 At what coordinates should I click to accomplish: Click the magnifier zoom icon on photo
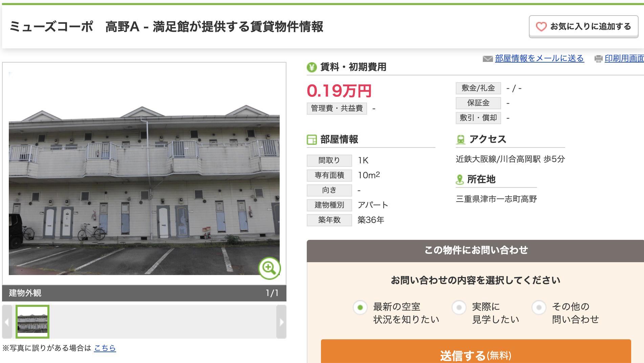coord(269,268)
